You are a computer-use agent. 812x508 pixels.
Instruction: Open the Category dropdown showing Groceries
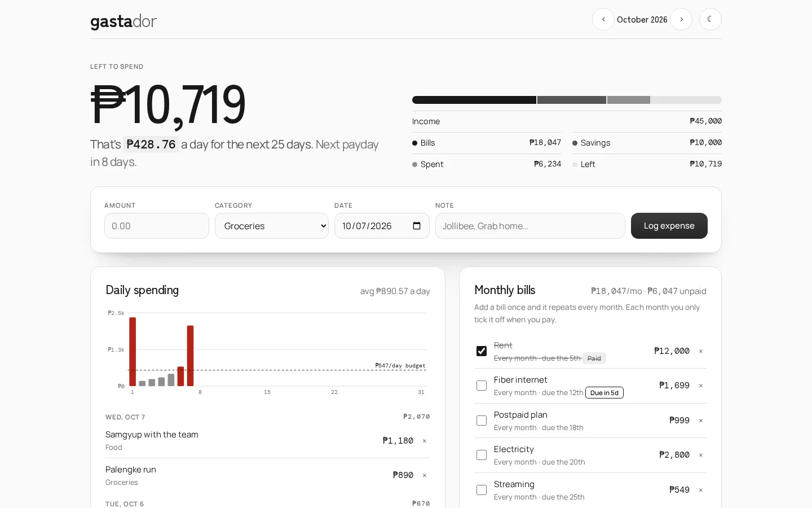point(272,226)
